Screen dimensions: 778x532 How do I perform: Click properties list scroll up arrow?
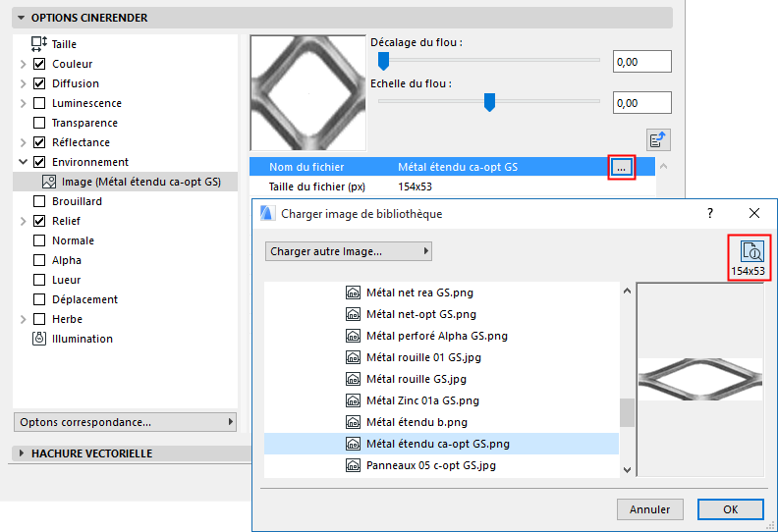663,167
